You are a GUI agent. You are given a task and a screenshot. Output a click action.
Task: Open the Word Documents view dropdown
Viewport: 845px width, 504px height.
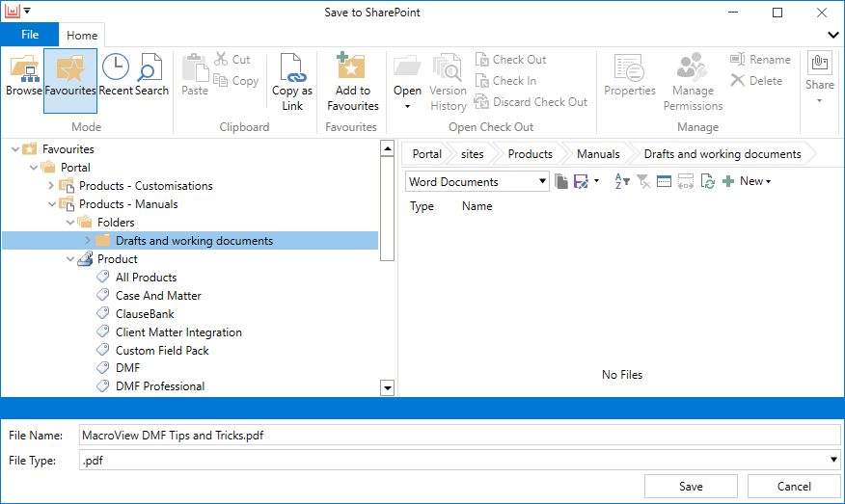pos(477,181)
